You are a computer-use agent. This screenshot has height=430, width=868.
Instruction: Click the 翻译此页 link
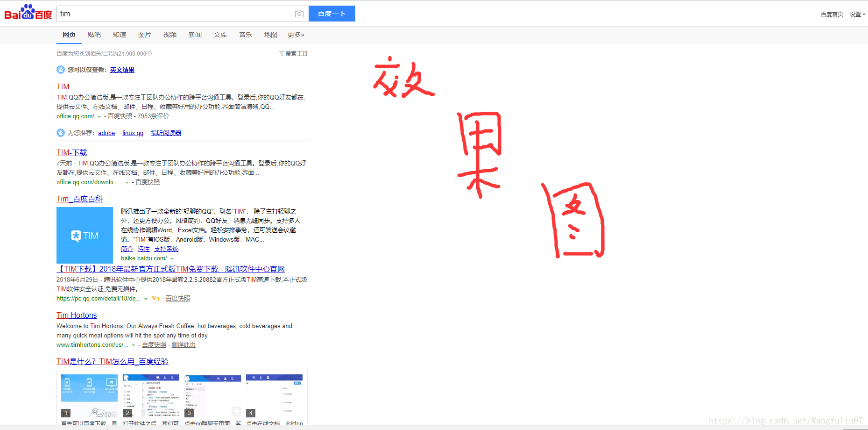tap(183, 345)
